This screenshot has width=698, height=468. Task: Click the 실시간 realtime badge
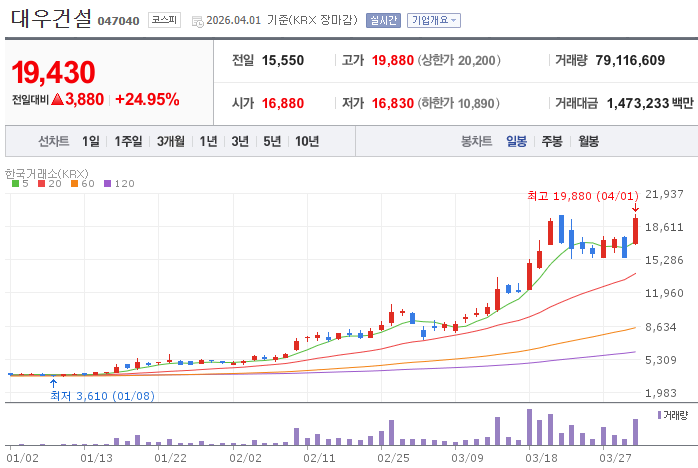pos(383,20)
